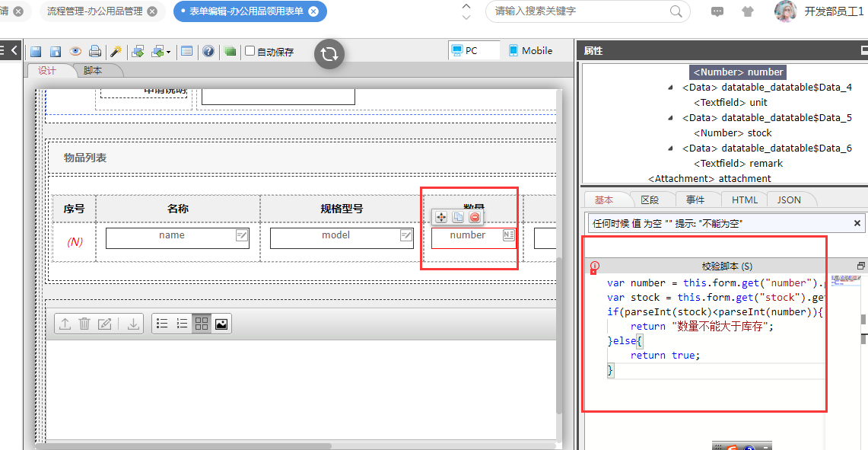Open the HTML properties tab

pos(745,199)
